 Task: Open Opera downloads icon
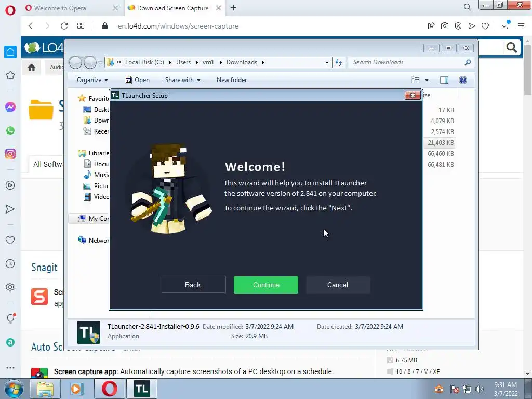(504, 26)
